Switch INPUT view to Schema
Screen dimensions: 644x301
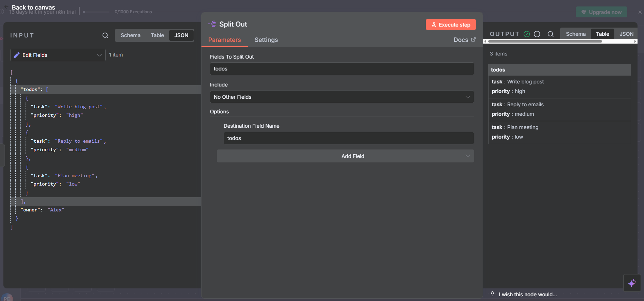(x=130, y=35)
